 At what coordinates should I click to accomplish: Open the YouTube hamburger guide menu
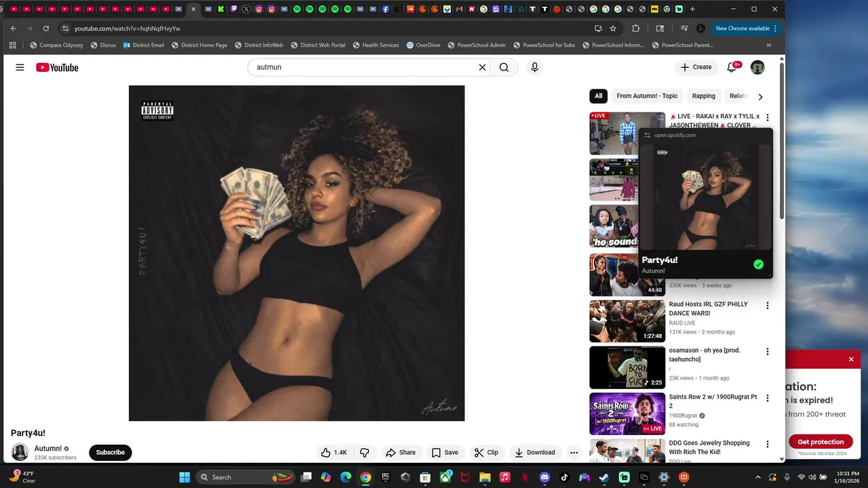tap(20, 67)
